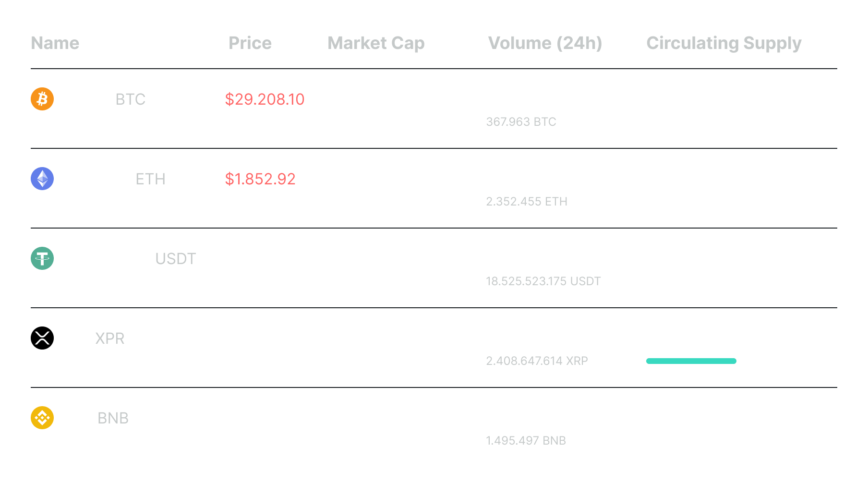
Task: Click the yellow BNB logo icon
Action: point(42,418)
